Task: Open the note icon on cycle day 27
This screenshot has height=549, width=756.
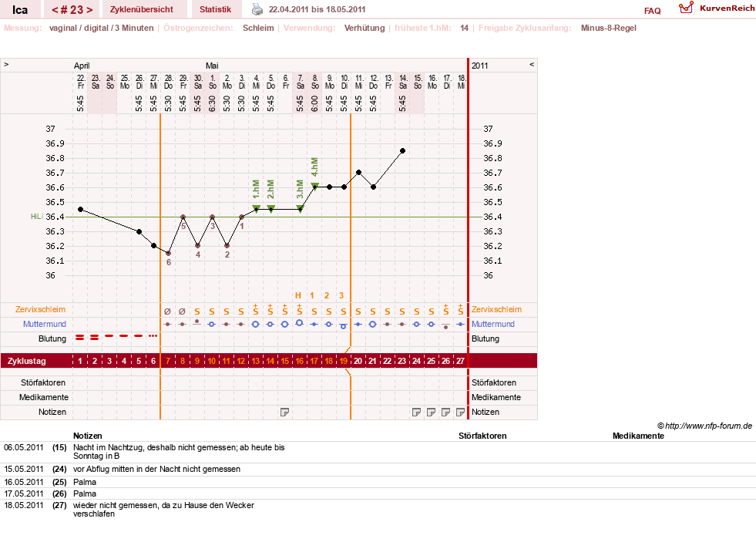Action: click(460, 412)
